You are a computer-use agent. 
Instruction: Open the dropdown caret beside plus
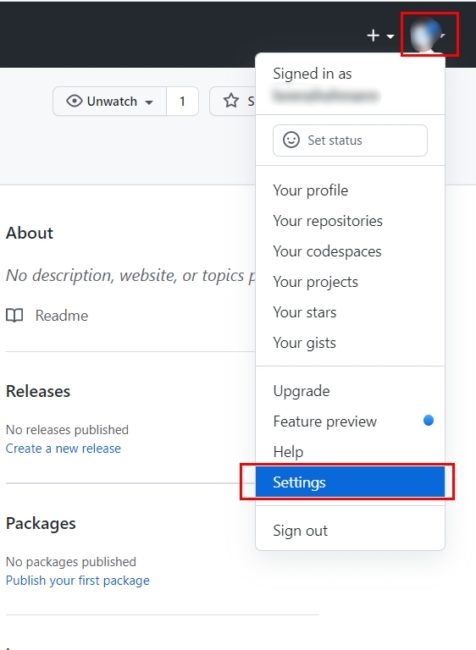[x=390, y=36]
